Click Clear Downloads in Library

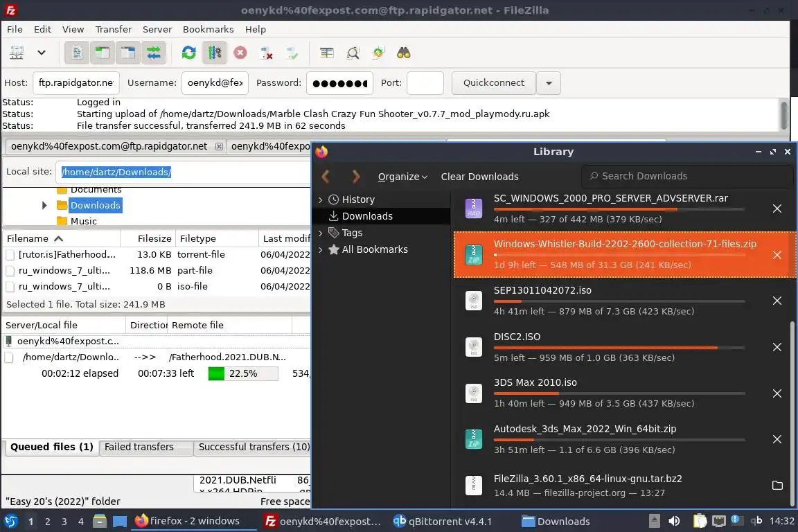click(479, 177)
